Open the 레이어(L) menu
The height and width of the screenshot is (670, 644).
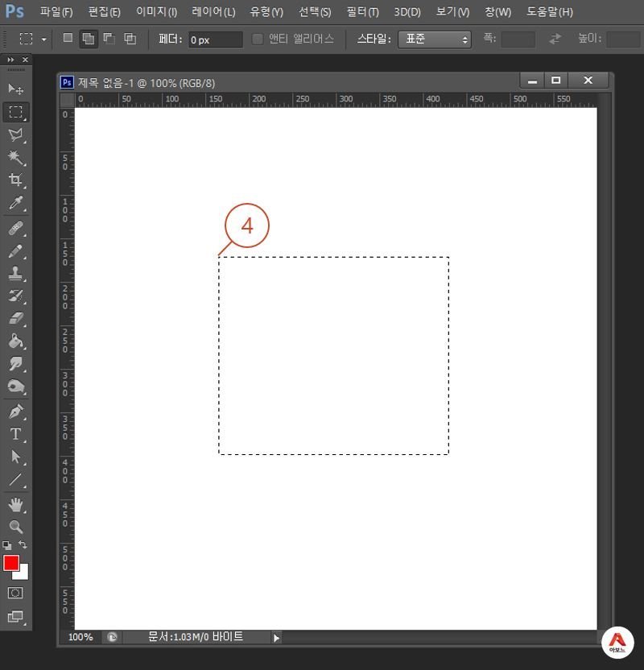213,11
